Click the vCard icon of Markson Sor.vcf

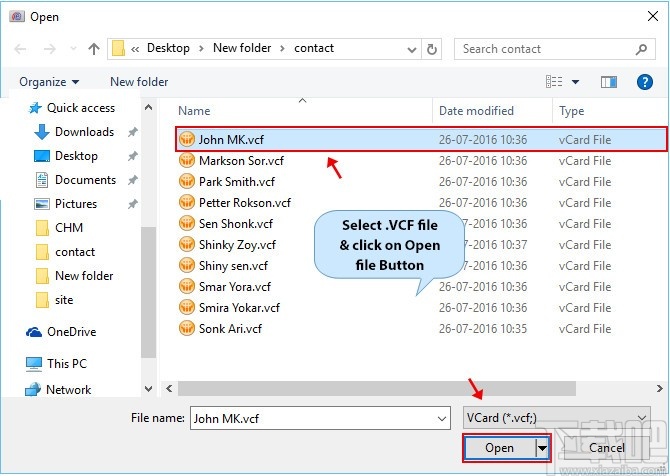pos(187,160)
